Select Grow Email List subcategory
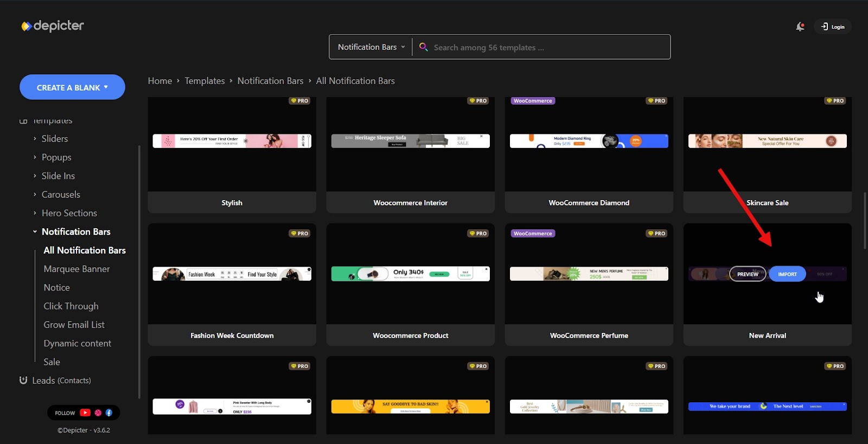868x444 pixels. click(74, 325)
